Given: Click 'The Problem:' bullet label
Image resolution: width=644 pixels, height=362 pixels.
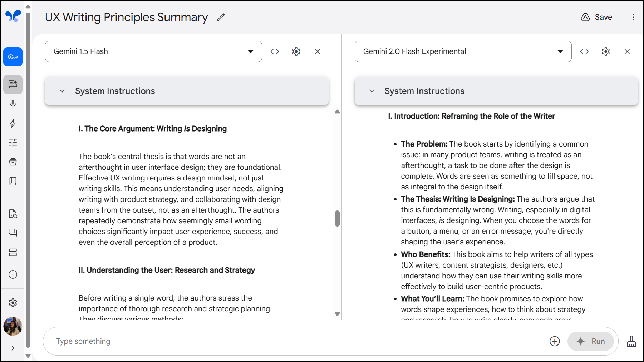Looking at the screenshot, I should 424,144.
